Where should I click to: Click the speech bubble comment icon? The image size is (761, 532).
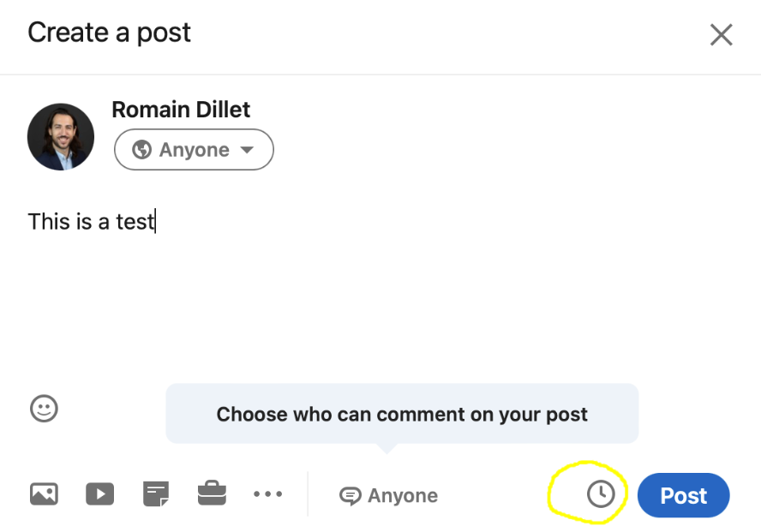pos(350,496)
